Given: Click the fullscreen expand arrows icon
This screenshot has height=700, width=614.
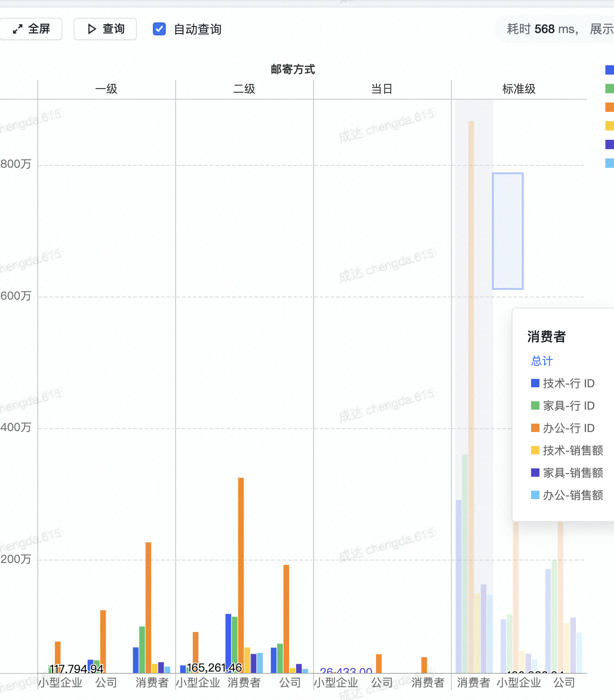Looking at the screenshot, I should tap(18, 28).
